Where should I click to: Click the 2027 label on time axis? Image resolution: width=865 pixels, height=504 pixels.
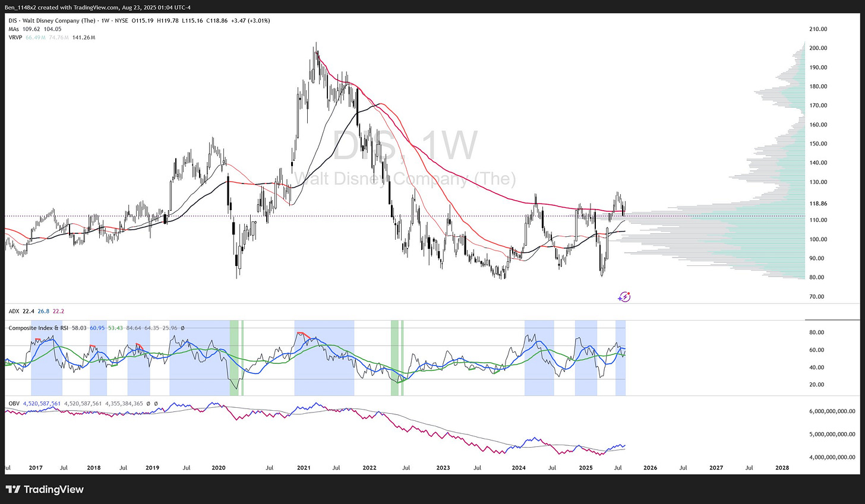[716, 468]
